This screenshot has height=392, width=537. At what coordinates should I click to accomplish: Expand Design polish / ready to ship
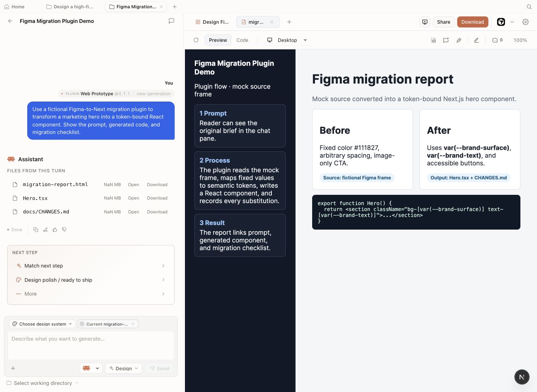(x=91, y=280)
